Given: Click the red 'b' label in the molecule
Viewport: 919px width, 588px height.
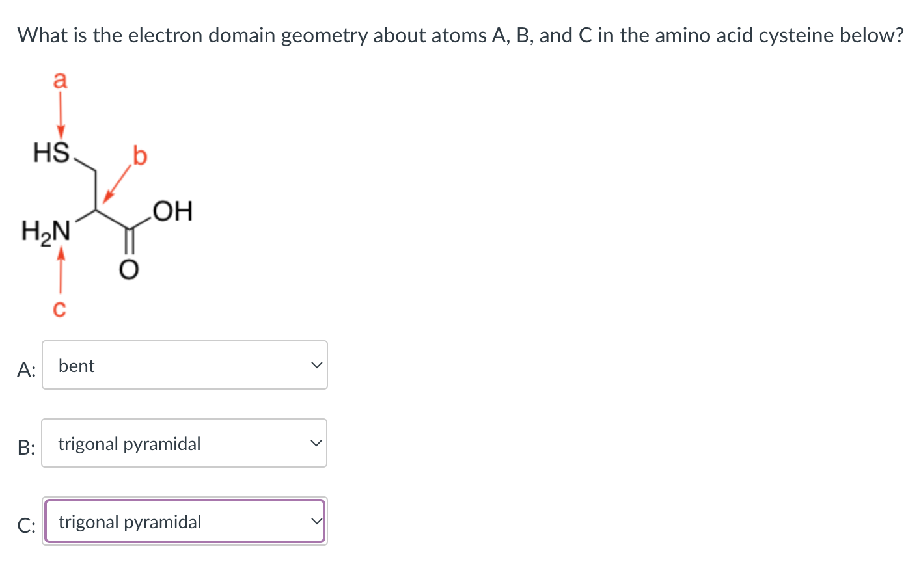Looking at the screenshot, I should 140,156.
